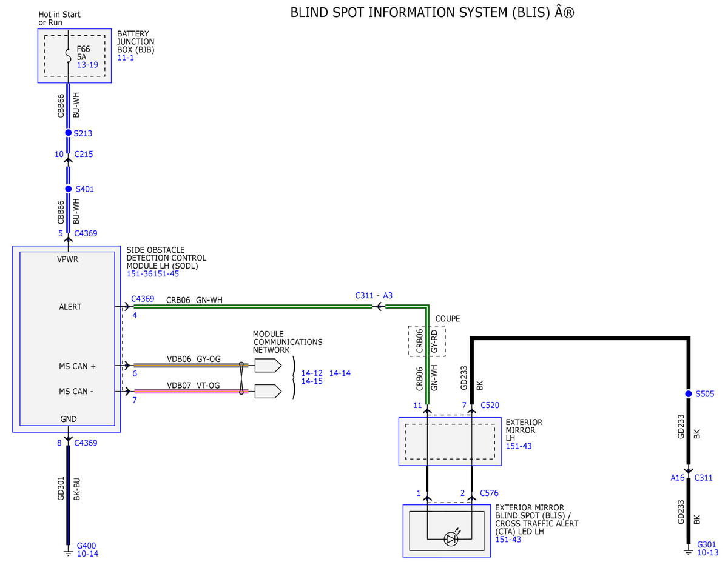Select the S505 splice dot

pos(688,394)
